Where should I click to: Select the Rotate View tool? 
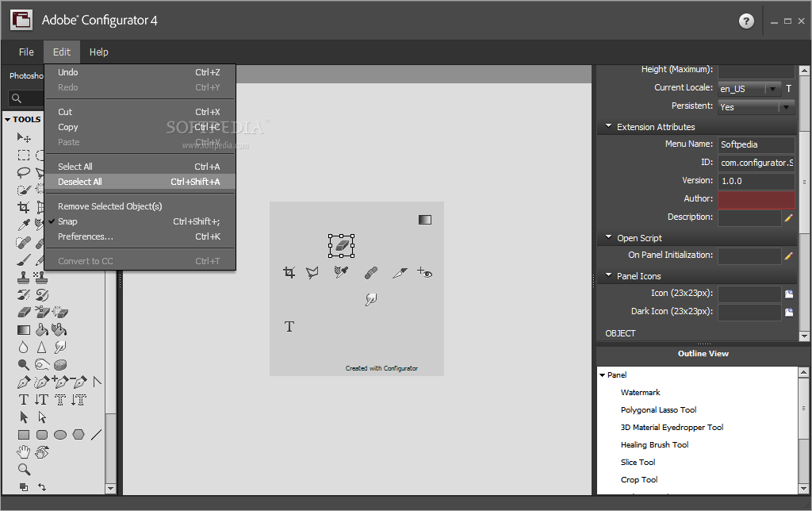tap(42, 452)
